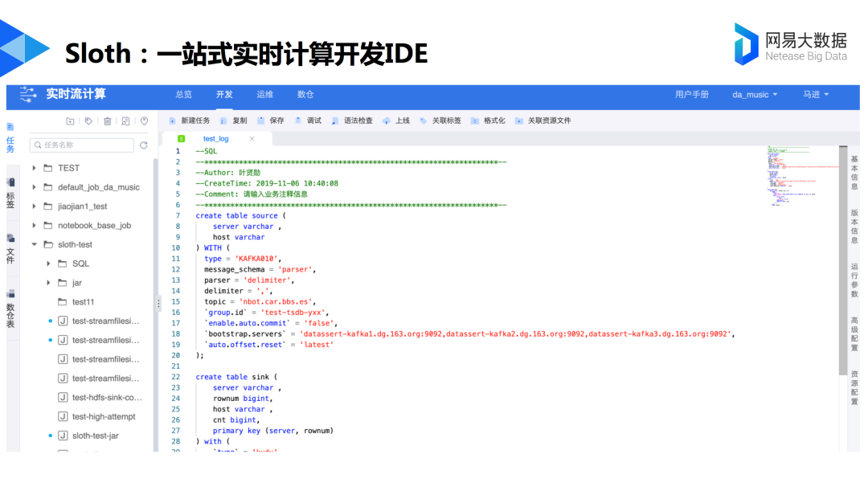Open the da_music project dropdown
This screenshot has height=483, width=868.
pyautogui.click(x=755, y=95)
